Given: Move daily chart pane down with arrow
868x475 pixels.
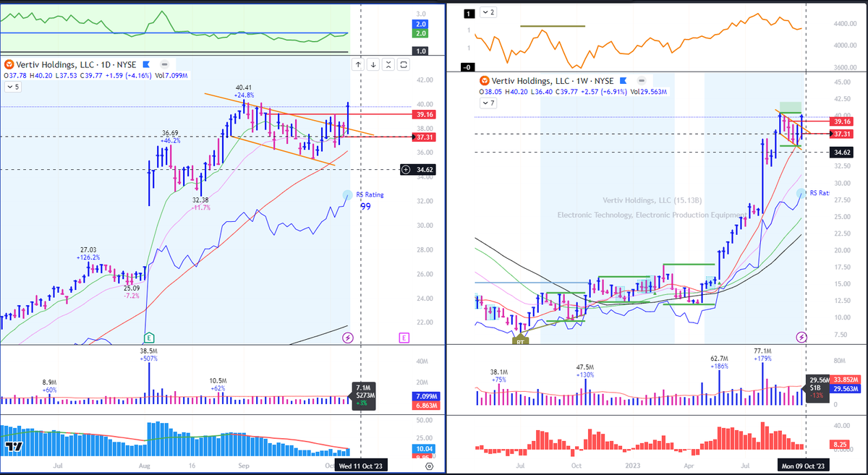Looking at the screenshot, I should 373,64.
